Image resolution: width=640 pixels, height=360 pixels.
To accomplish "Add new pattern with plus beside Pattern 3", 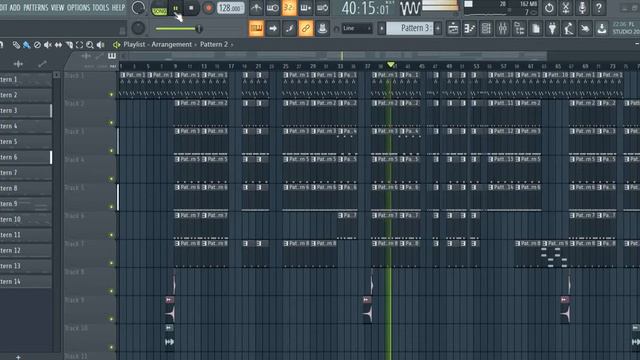I will click(x=438, y=28).
